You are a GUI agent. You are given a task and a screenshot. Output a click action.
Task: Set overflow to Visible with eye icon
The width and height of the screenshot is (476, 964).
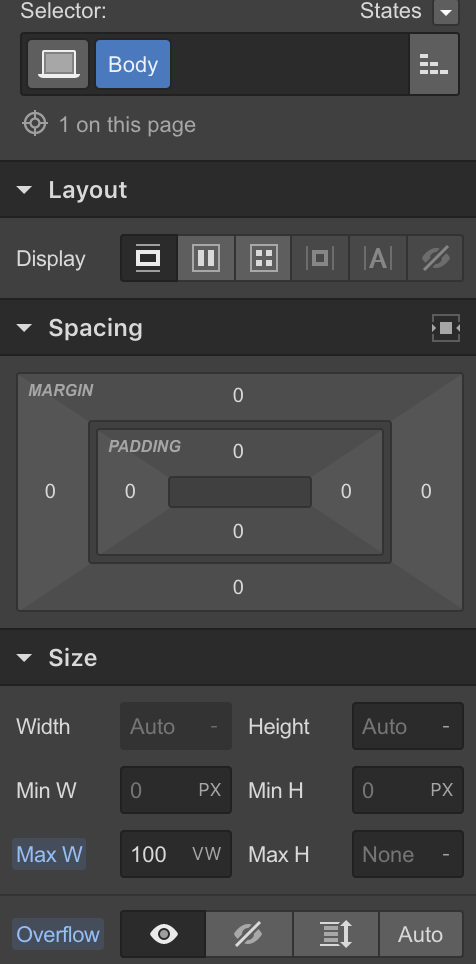pos(163,934)
